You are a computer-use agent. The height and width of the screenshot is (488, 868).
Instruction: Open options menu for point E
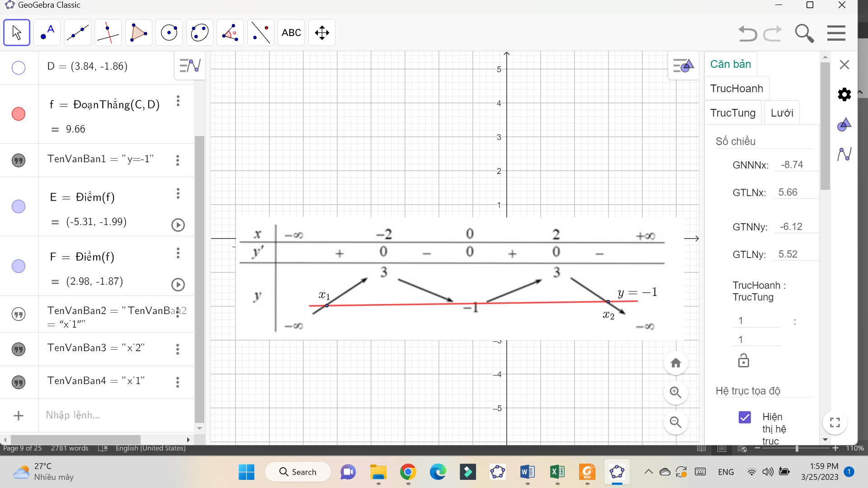click(178, 194)
